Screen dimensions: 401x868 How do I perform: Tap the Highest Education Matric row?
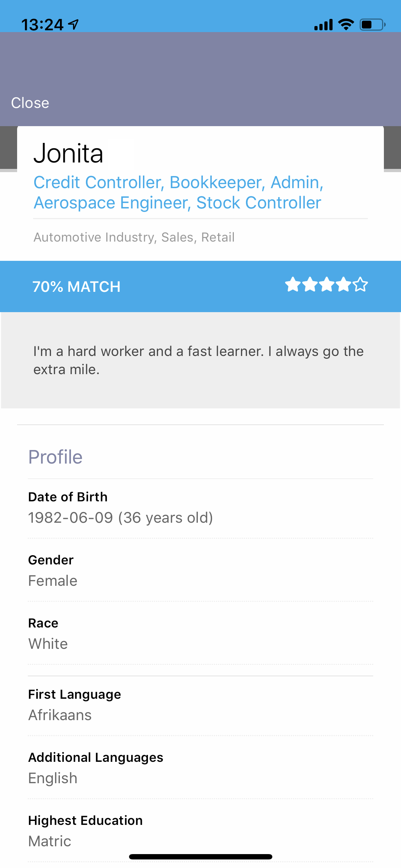pyautogui.click(x=85, y=831)
